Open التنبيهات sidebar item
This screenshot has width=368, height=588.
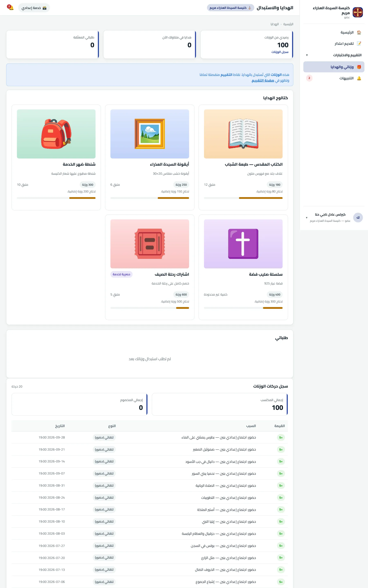click(334, 78)
